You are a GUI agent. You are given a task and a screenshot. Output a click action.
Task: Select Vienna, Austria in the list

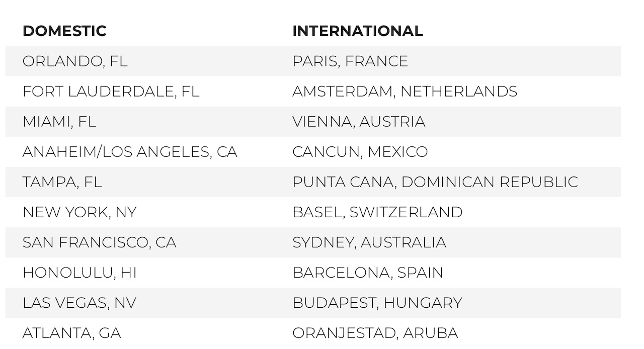point(359,122)
